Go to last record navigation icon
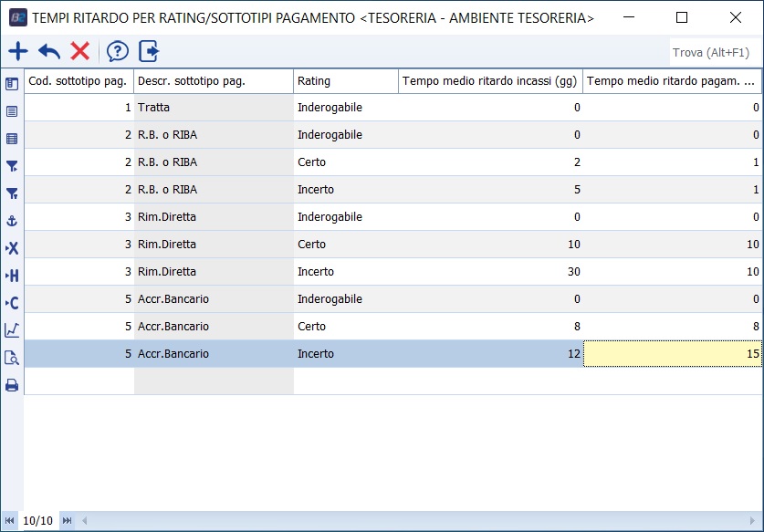Viewport: 764px width, 532px height. tap(68, 520)
